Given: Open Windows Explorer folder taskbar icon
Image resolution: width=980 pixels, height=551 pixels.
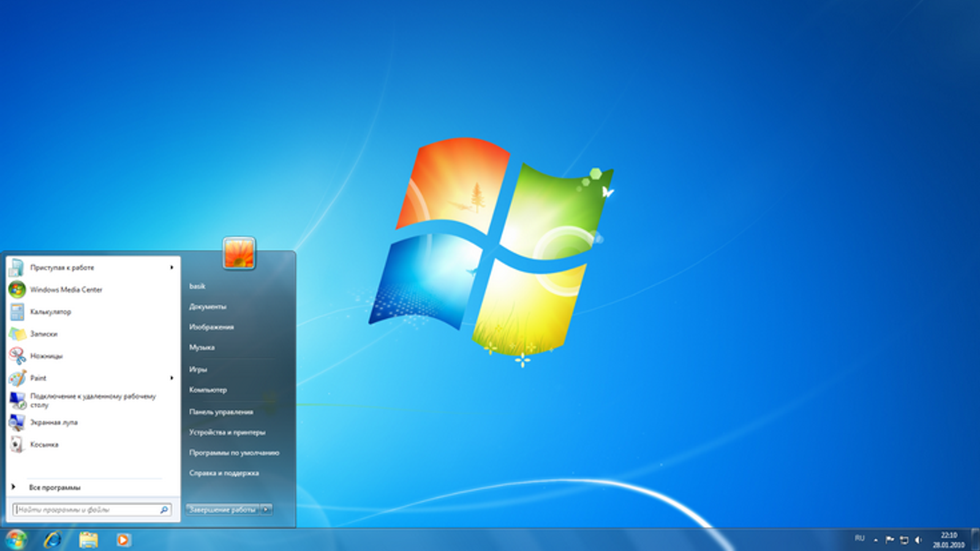Looking at the screenshot, I should 88,539.
